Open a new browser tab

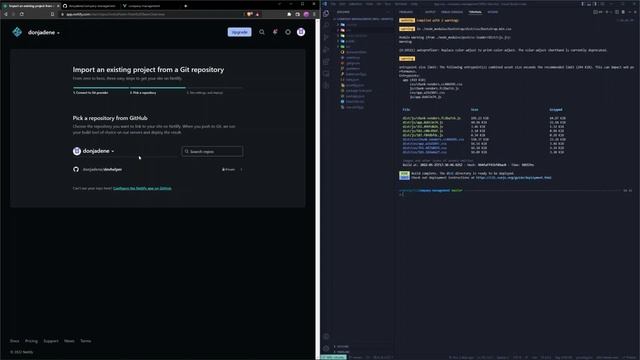186,6
